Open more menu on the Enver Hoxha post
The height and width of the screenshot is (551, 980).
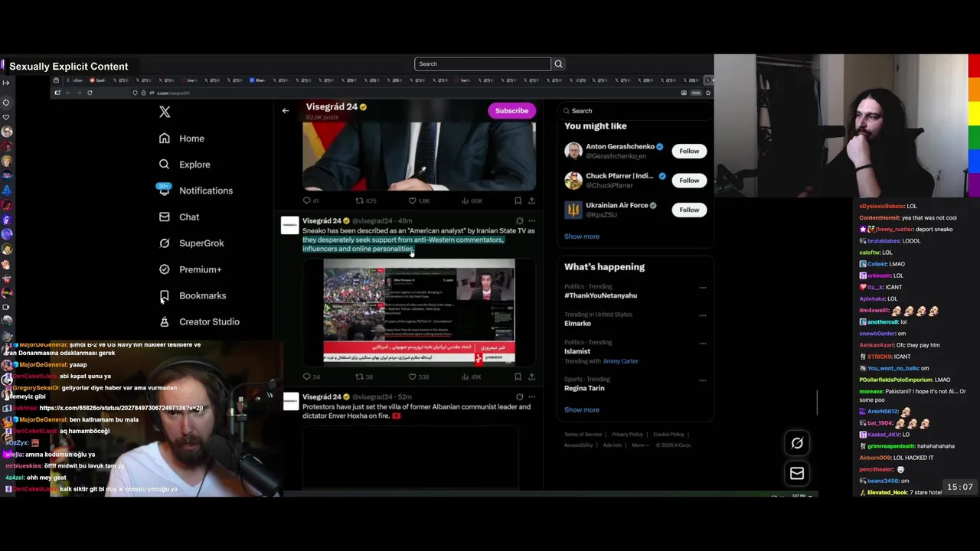pos(531,397)
